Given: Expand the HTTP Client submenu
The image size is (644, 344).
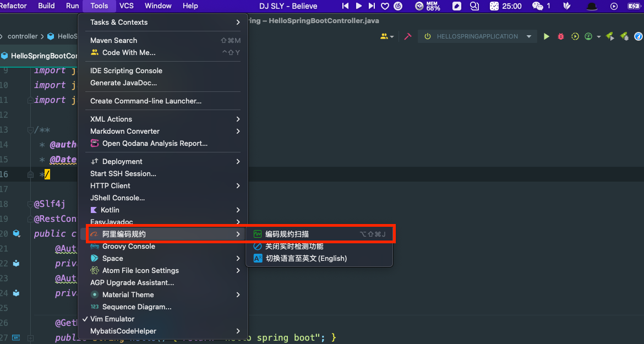Looking at the screenshot, I should tap(163, 185).
